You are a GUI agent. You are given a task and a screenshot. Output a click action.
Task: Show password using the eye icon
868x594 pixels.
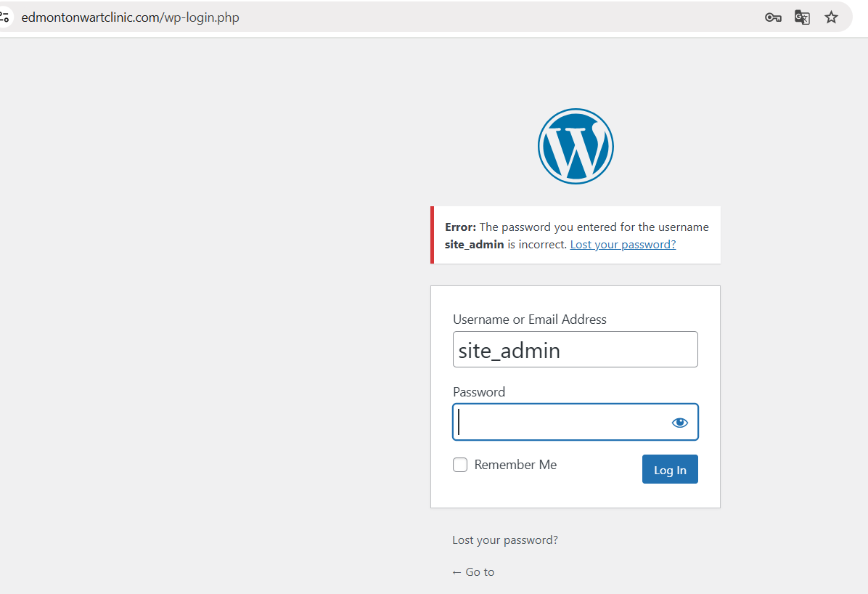[680, 423]
